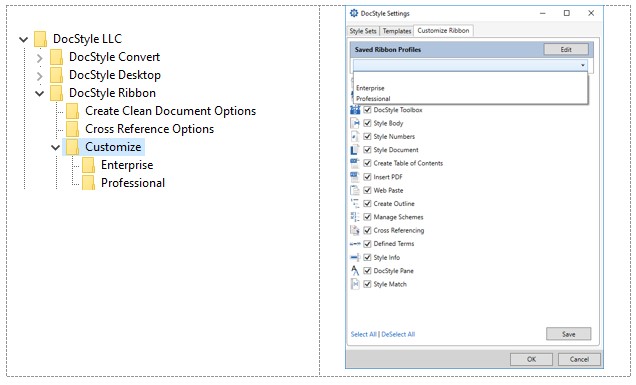Click the DocStyle Convert folder icon
Image resolution: width=636 pixels, height=385 pixels.
[x=56, y=57]
